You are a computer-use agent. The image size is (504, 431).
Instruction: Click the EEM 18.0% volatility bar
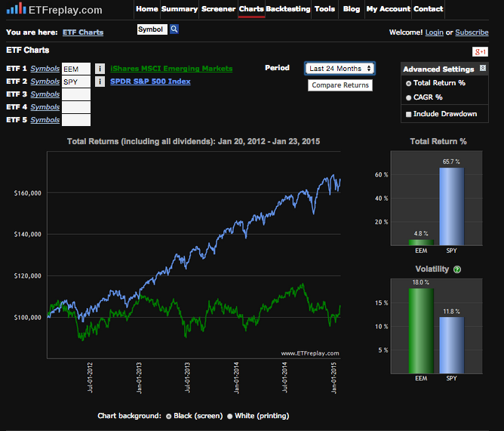click(x=421, y=331)
